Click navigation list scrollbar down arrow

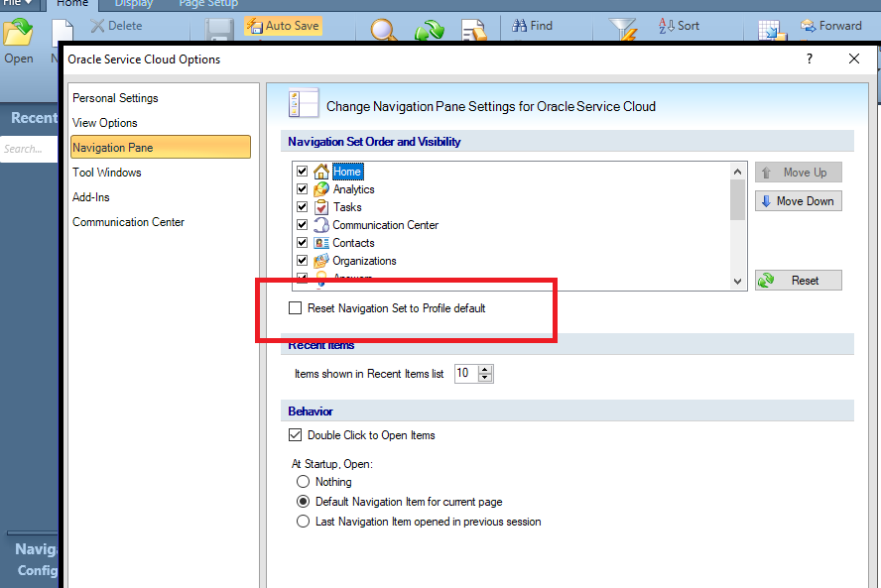(x=738, y=282)
